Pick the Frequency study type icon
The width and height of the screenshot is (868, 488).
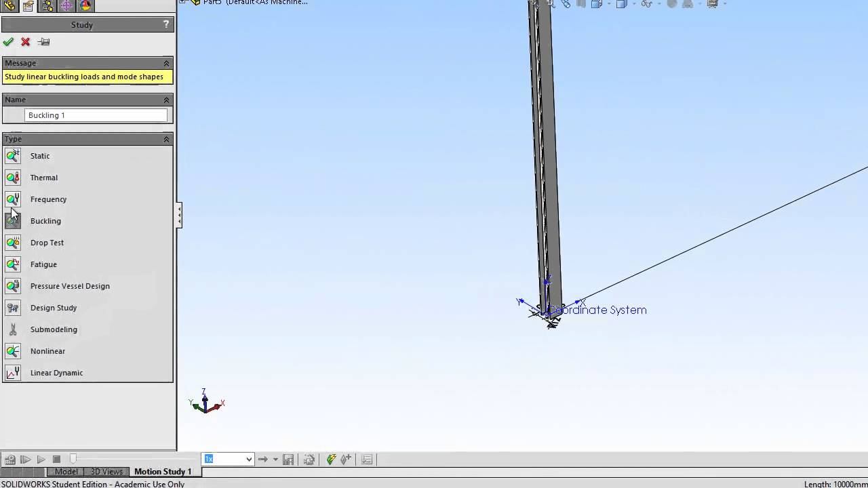tap(13, 199)
